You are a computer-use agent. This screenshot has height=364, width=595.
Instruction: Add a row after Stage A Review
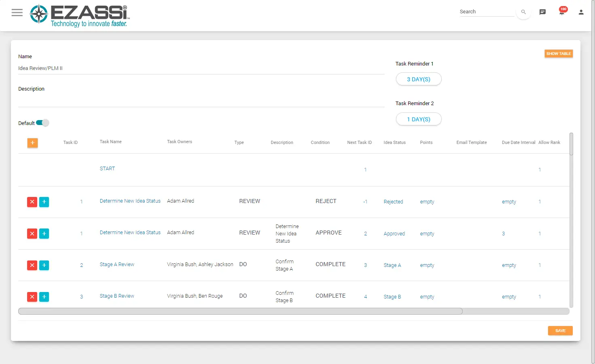(x=44, y=265)
